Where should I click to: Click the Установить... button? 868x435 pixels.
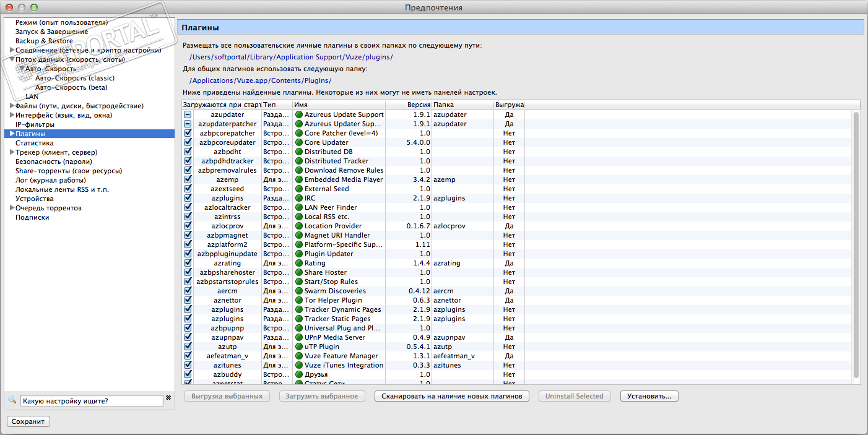[649, 396]
